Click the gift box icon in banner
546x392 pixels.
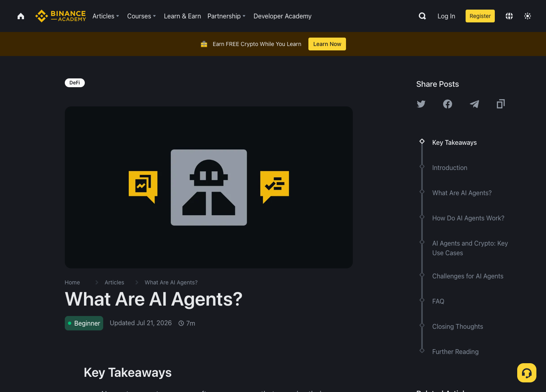click(204, 44)
